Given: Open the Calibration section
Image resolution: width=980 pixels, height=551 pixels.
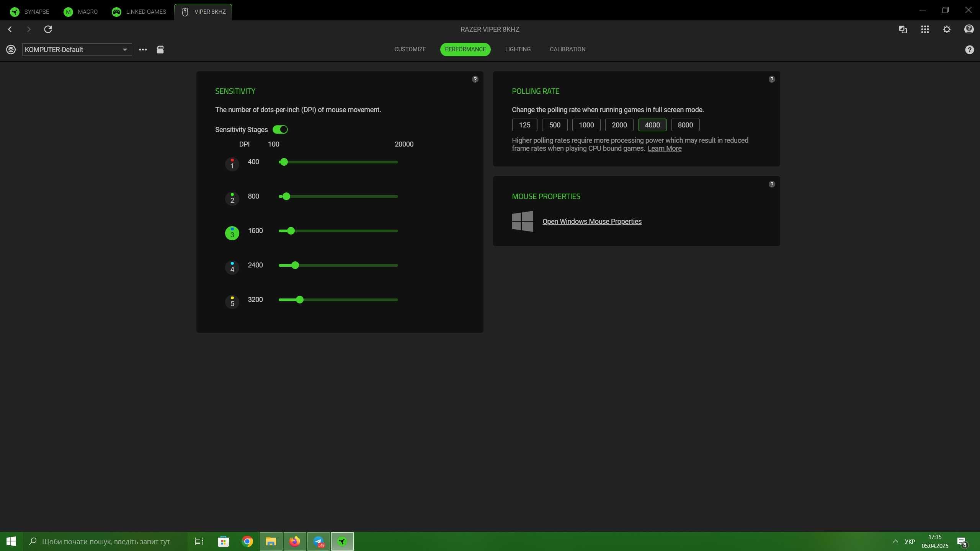Looking at the screenshot, I should [568, 49].
